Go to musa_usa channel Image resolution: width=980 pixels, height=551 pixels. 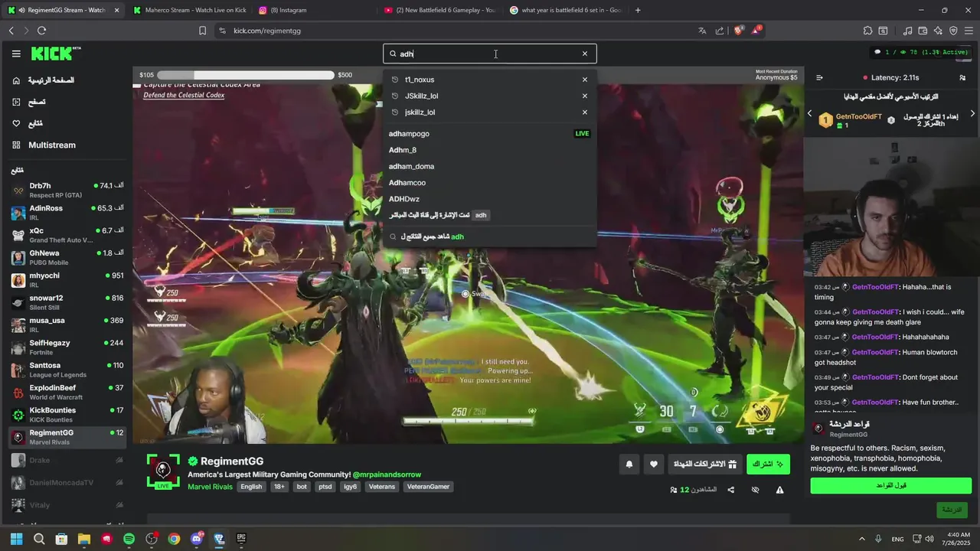[x=67, y=324]
